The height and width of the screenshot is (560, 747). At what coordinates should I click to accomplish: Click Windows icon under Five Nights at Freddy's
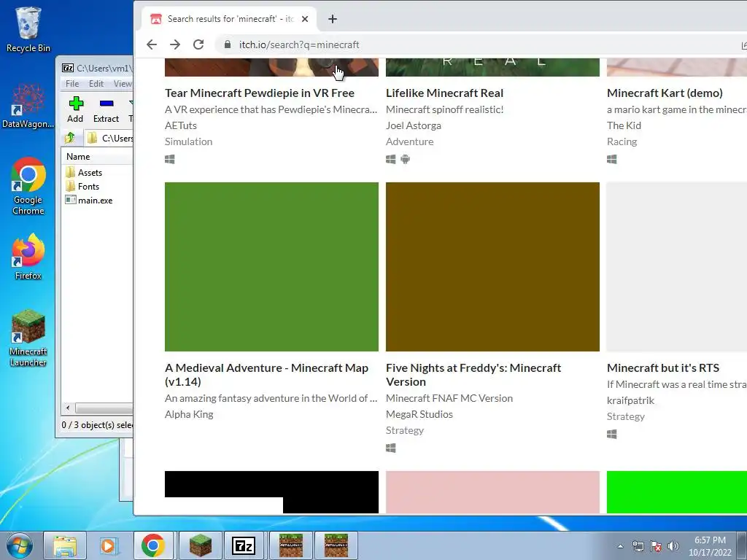pos(391,448)
